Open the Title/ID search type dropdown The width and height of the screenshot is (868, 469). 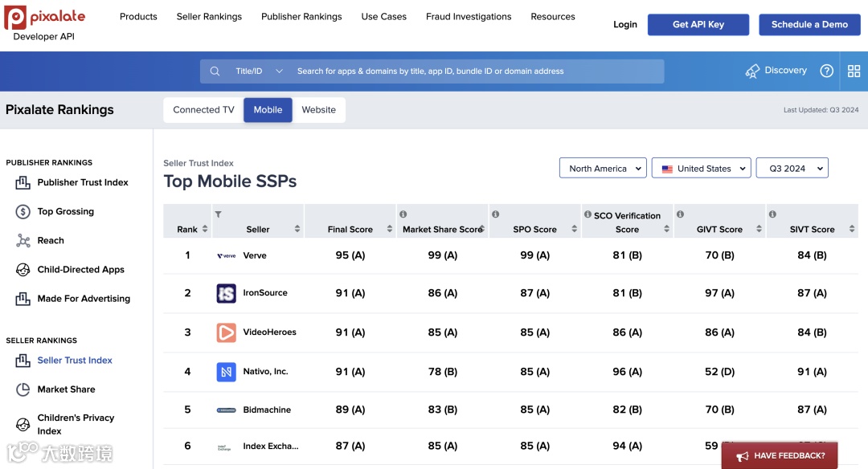(x=259, y=71)
